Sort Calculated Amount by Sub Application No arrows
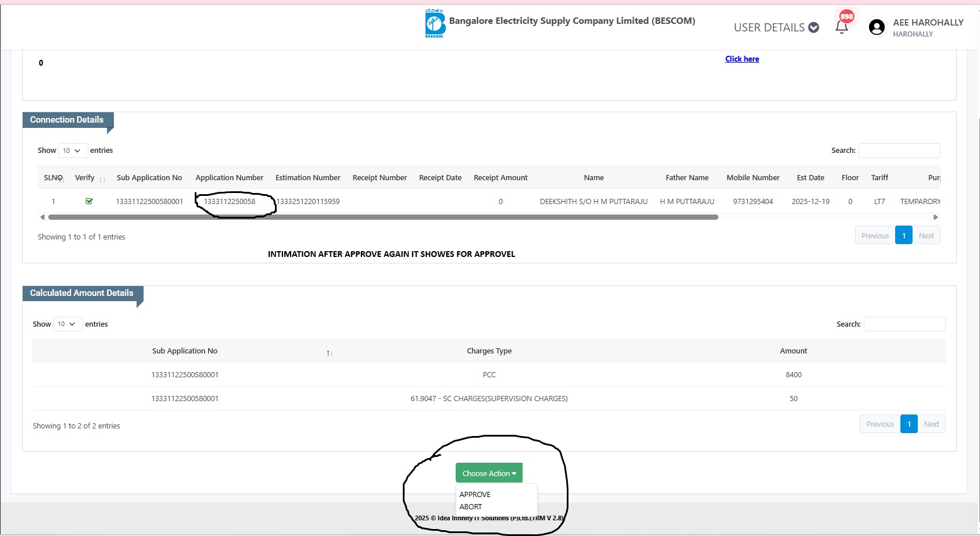 330,353
